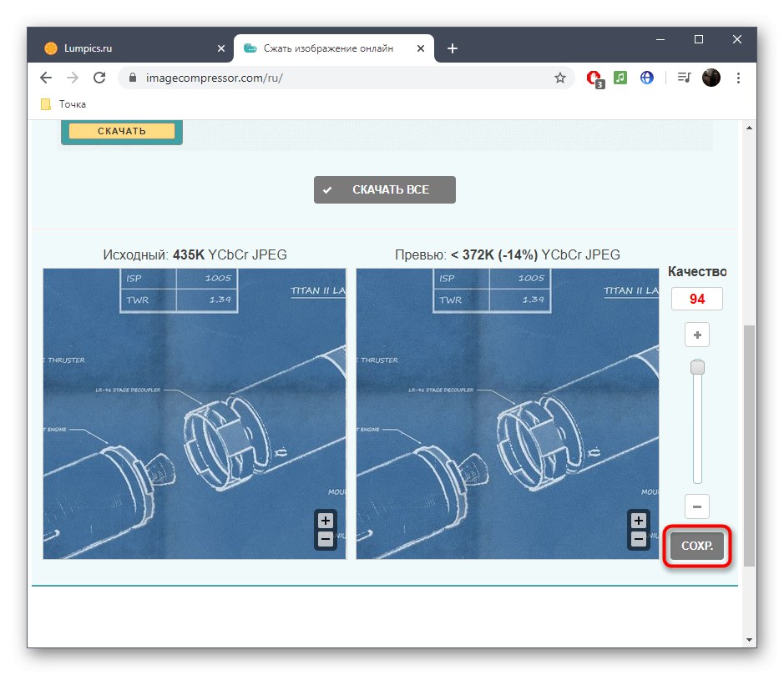
Task: Zoom out on the original image preview
Action: [x=326, y=539]
